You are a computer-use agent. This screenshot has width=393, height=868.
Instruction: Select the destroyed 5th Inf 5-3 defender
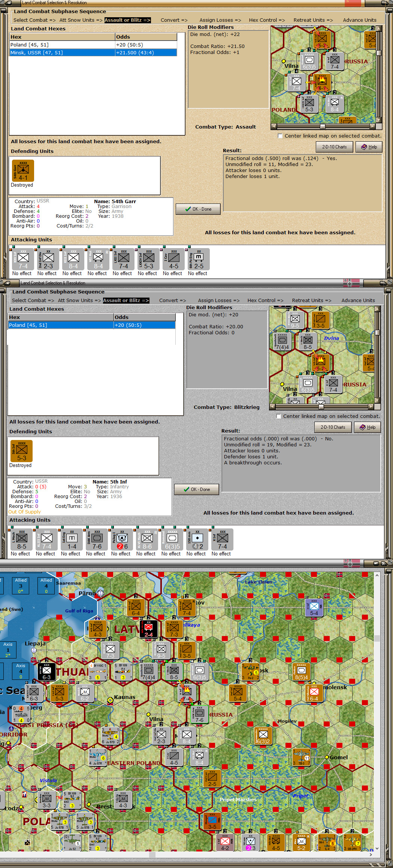tap(21, 451)
